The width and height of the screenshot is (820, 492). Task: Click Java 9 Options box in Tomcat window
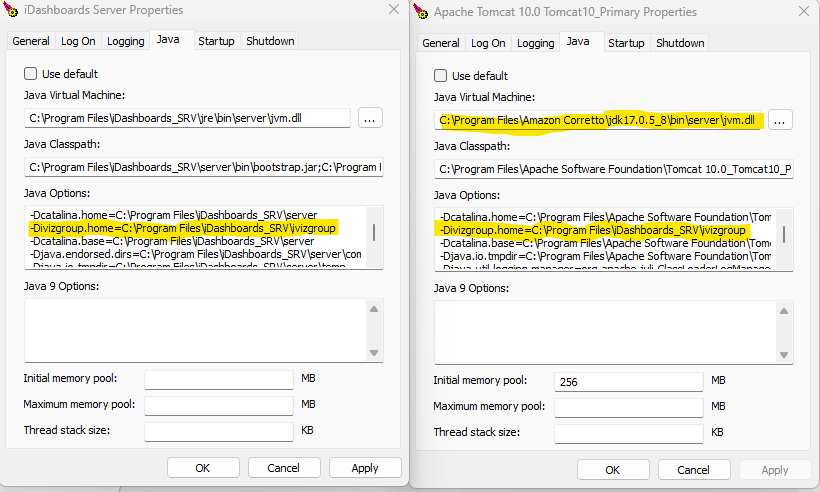606,333
